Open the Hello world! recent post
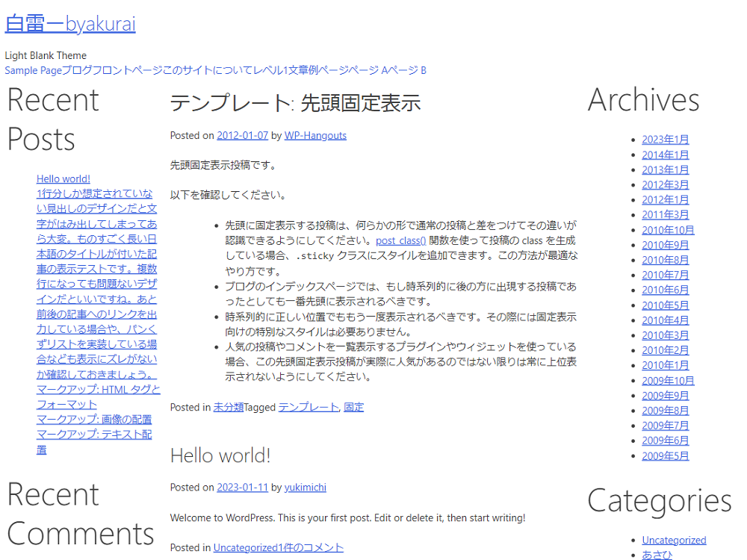Viewport: 747px width, 560px height. pos(63,178)
